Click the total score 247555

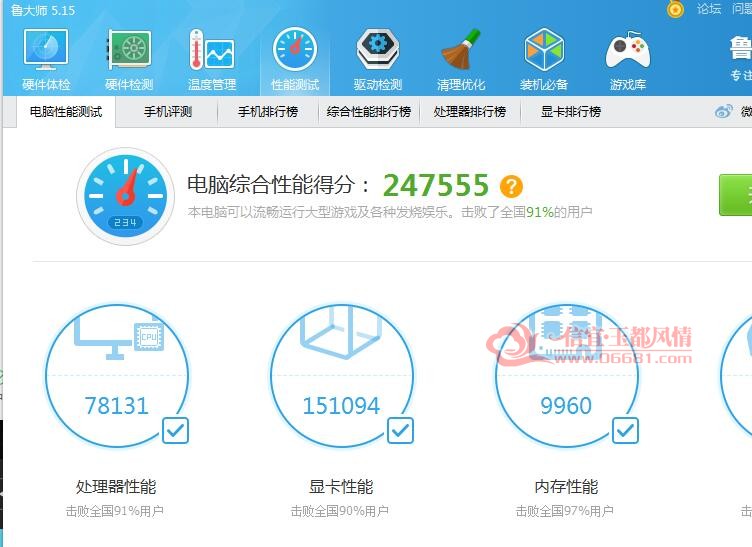(436, 186)
